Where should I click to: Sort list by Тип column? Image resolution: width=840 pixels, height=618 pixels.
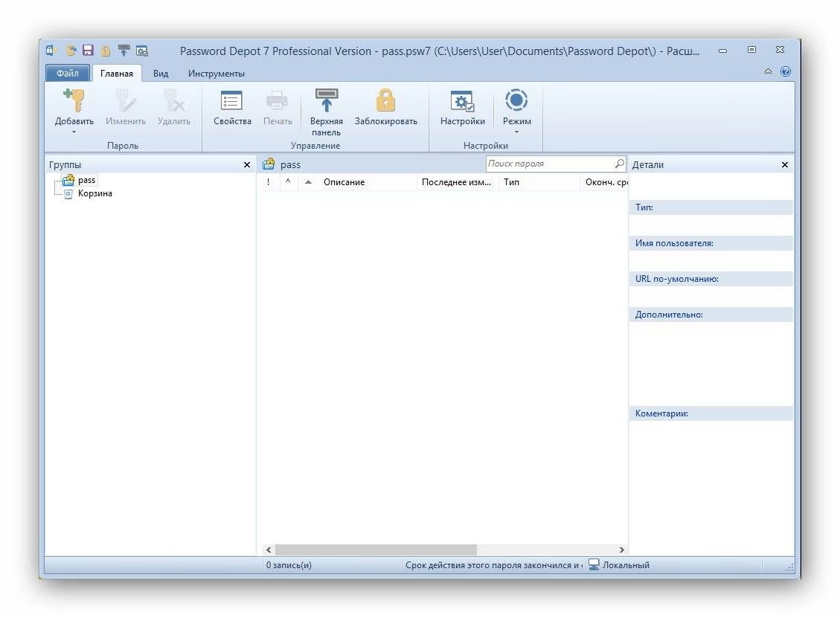[x=539, y=182]
